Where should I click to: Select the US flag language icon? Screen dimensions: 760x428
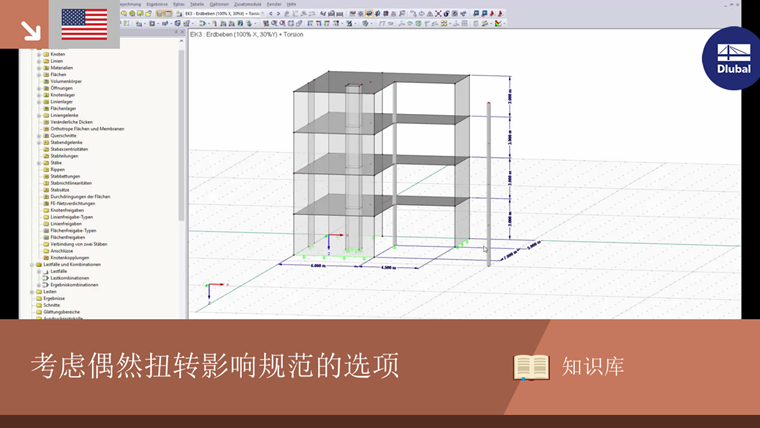[x=84, y=24]
